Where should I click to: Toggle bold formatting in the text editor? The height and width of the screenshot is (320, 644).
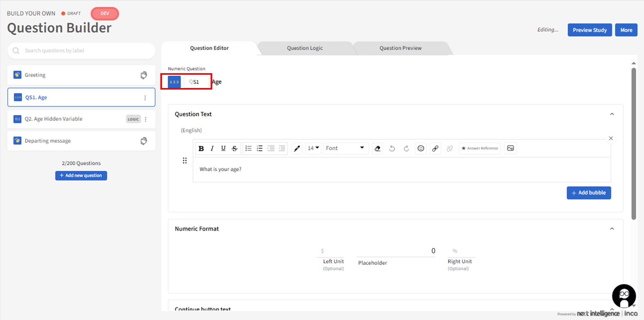point(201,149)
